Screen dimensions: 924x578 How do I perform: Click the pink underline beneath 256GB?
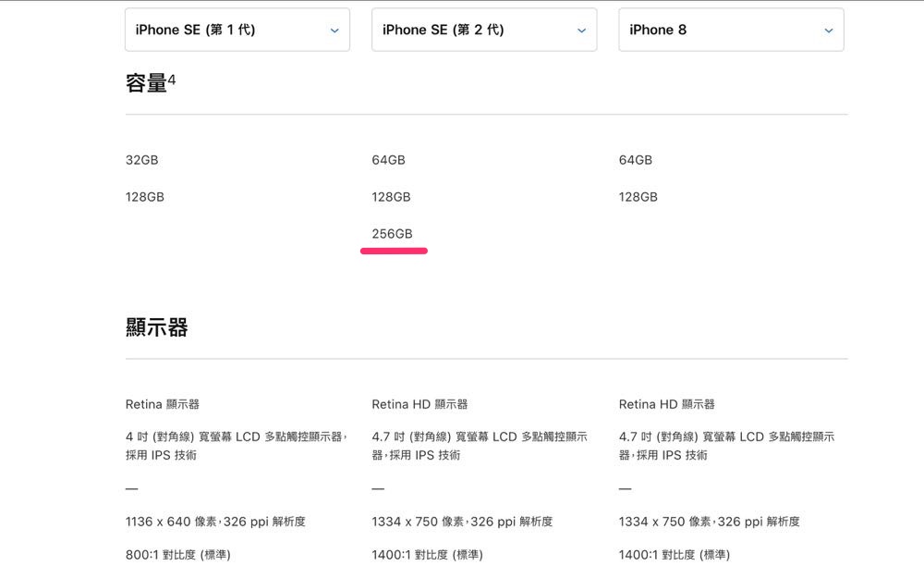click(x=394, y=251)
